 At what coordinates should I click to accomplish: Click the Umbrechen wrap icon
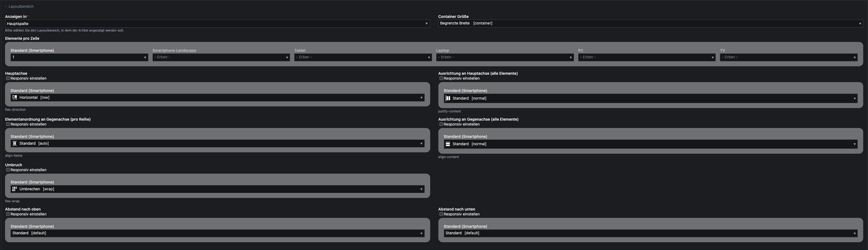(14, 189)
